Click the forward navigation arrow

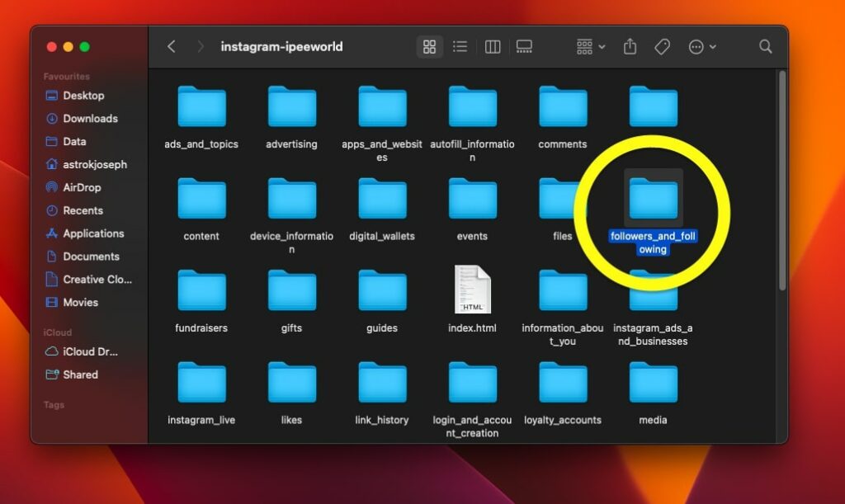point(201,47)
